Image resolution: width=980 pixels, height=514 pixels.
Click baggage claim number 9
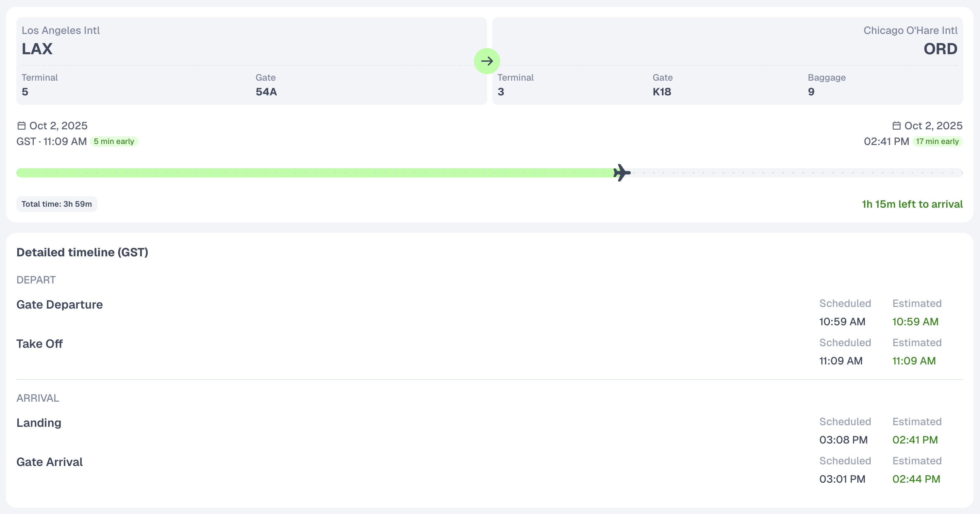811,92
